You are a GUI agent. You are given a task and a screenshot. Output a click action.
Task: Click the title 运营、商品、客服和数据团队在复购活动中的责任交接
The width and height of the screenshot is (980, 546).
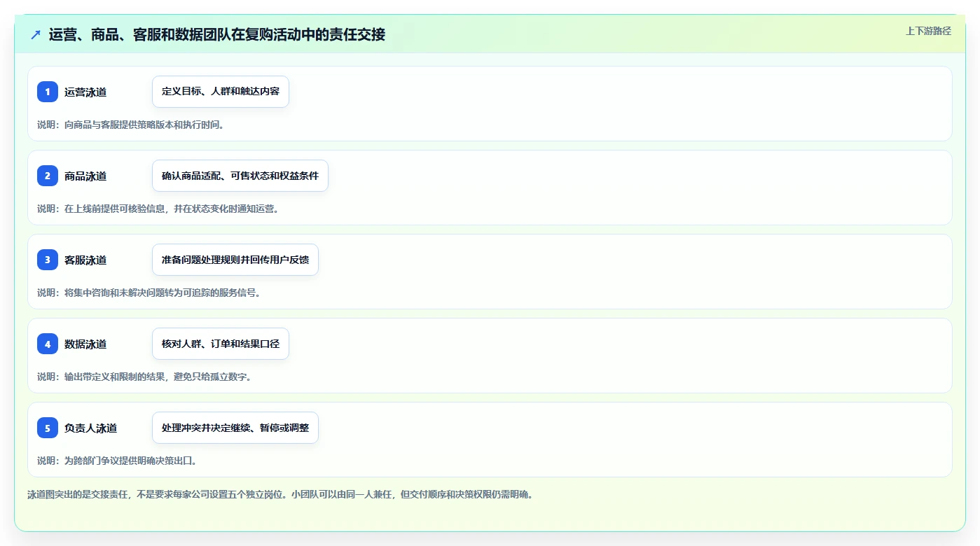pyautogui.click(x=217, y=34)
